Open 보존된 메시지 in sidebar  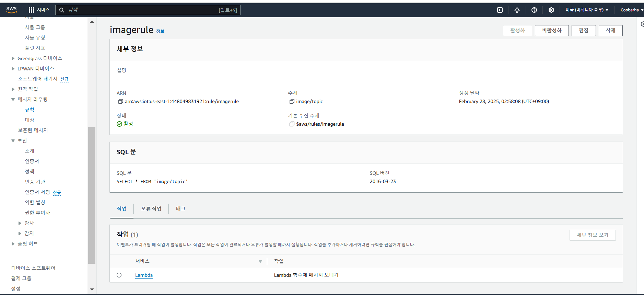pos(33,130)
